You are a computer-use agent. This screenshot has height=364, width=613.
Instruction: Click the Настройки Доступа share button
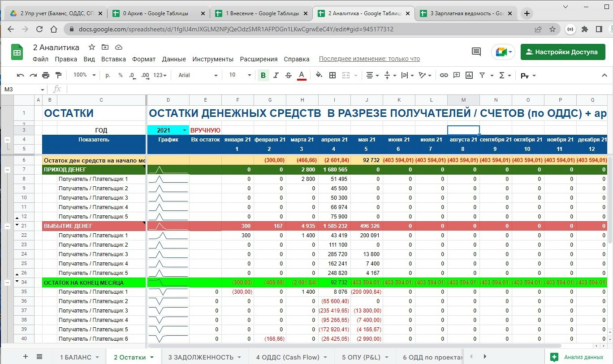(x=562, y=52)
